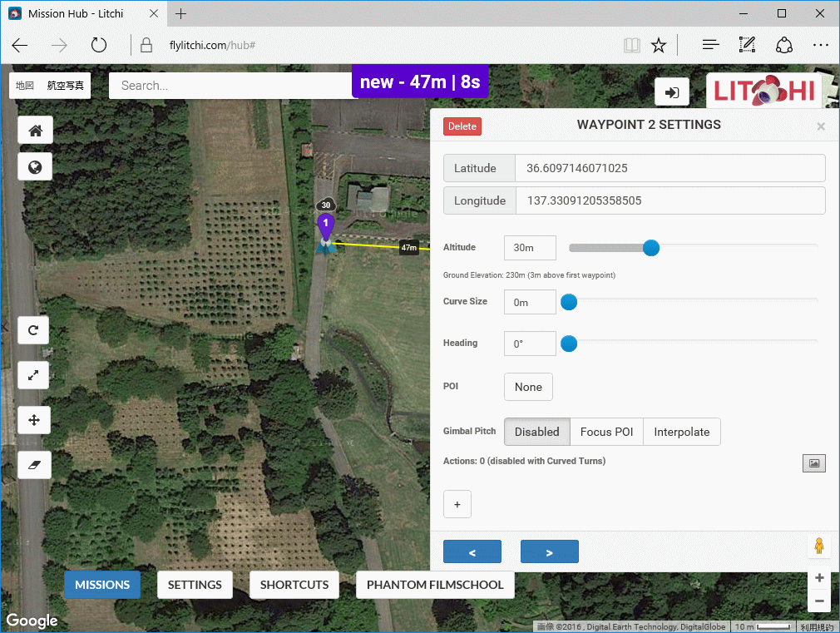Set Gimbal Pitch to Disabled

(x=536, y=432)
